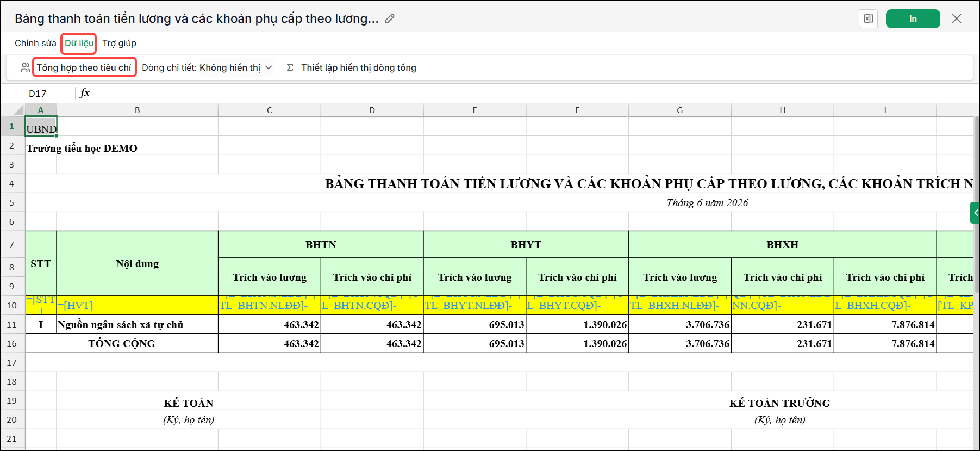Click the KẾ TOÁN TRƯỞNG signature label

pos(779,403)
